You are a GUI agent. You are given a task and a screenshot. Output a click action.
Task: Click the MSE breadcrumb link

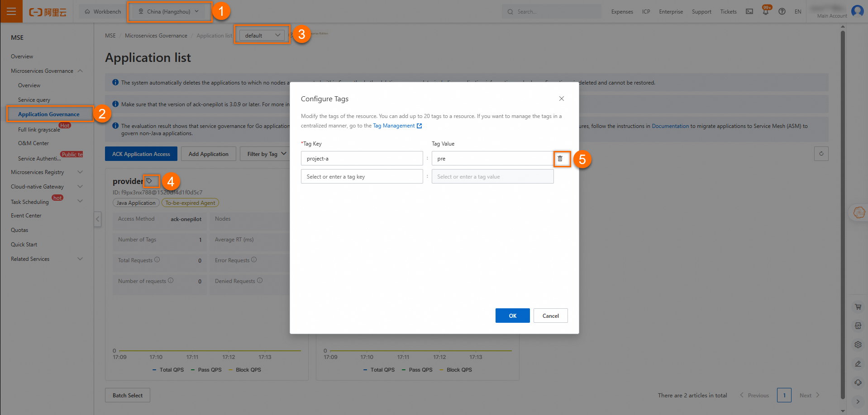point(110,36)
